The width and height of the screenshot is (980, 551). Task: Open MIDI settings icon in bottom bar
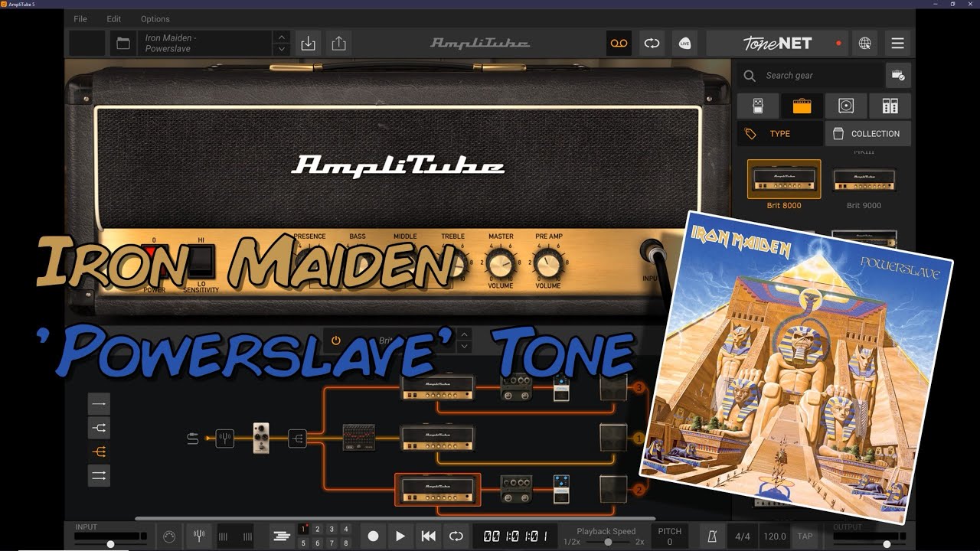point(169,536)
